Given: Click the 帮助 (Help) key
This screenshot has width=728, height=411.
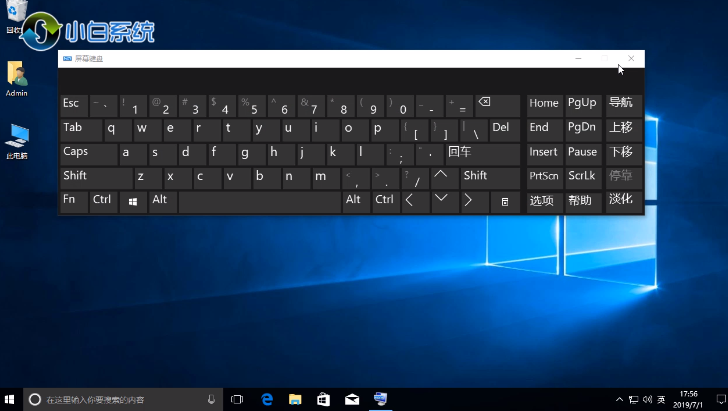Looking at the screenshot, I should pos(583,202).
